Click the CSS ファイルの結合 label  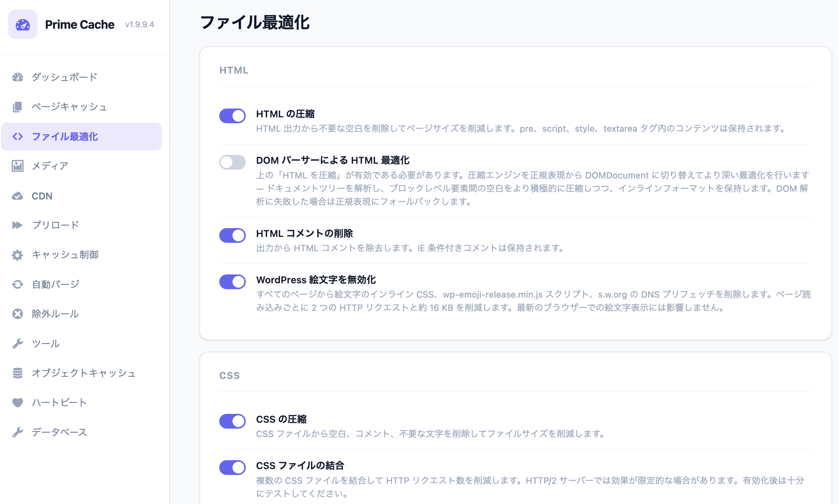[x=300, y=466]
